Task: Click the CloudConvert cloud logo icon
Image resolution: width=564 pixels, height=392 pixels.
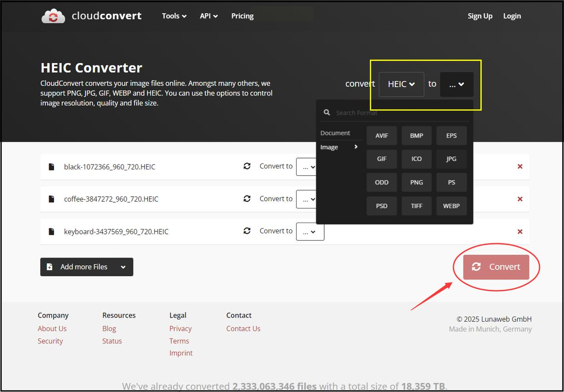Action: pos(53,16)
